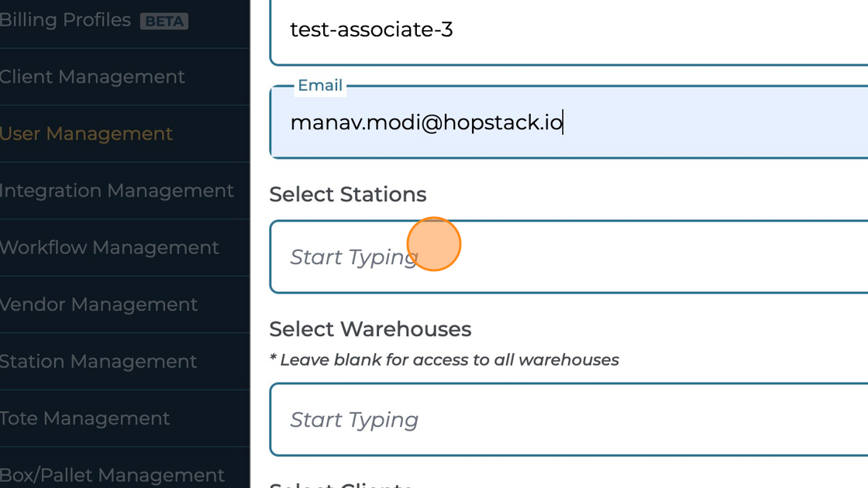Screen dimensions: 868x488
Task: Open Tote Management from the sidebar
Action: coord(84,418)
